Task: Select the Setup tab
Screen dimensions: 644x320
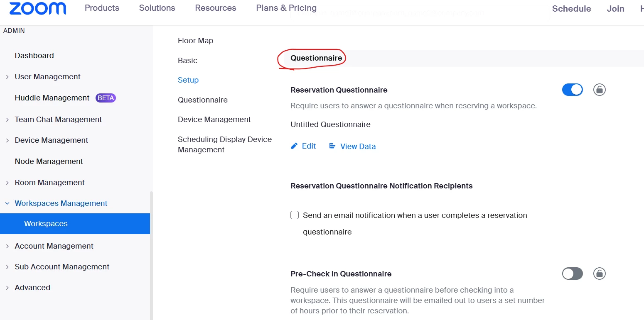Action: [188, 80]
